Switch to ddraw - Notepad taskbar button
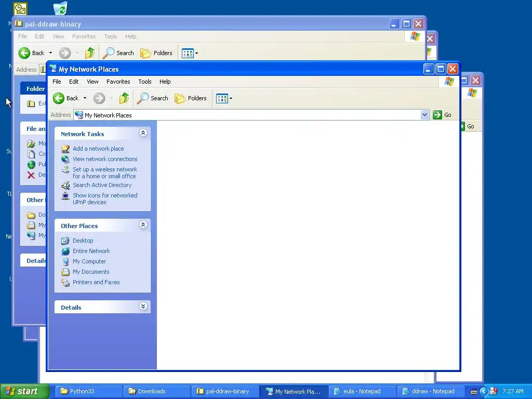The width and height of the screenshot is (532, 399). point(430,391)
